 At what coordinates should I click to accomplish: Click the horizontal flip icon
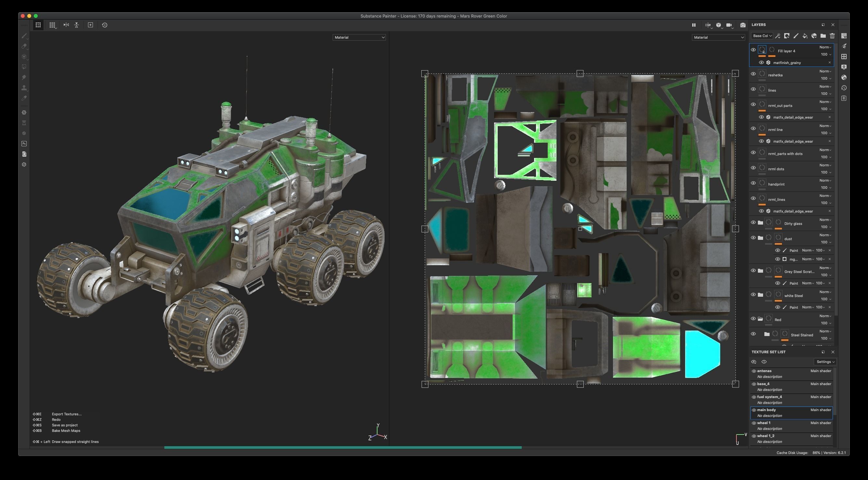(66, 25)
